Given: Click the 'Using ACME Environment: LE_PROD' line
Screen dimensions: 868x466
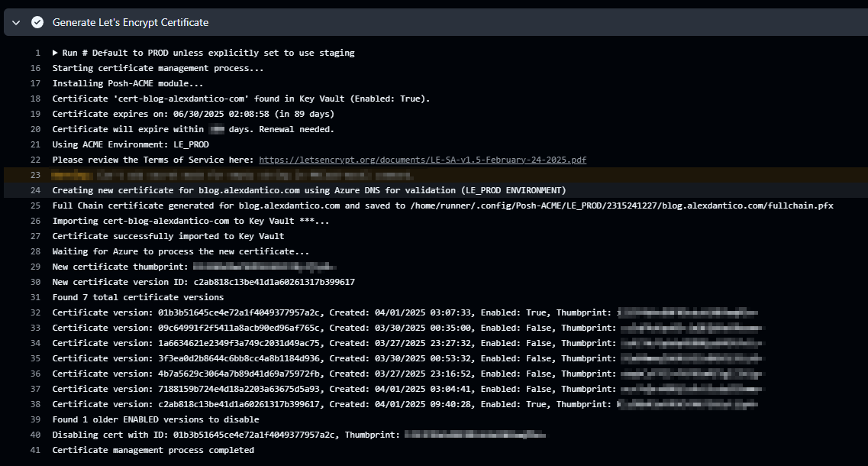Looking at the screenshot, I should [x=130, y=144].
